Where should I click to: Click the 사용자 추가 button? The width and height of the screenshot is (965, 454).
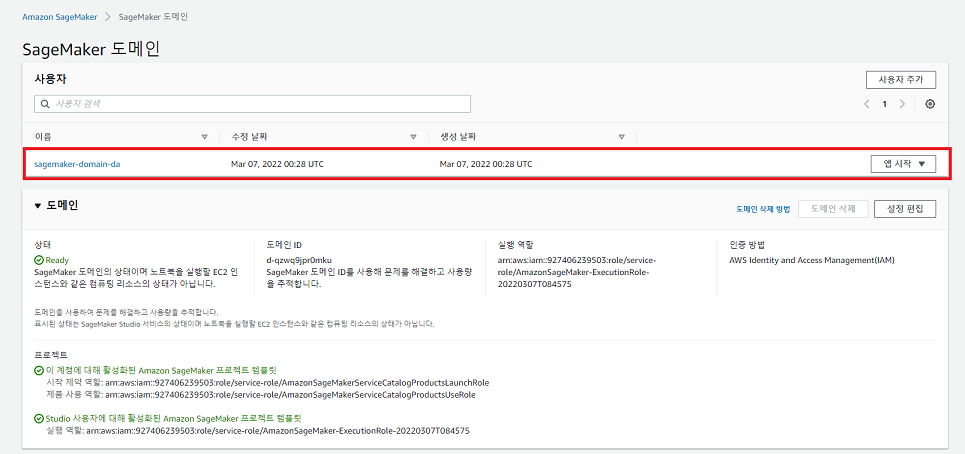(x=901, y=80)
